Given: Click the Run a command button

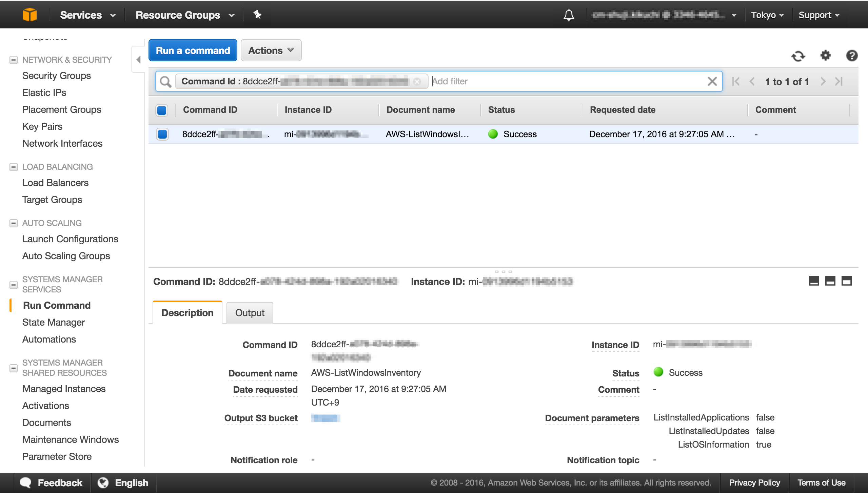Looking at the screenshot, I should [193, 50].
